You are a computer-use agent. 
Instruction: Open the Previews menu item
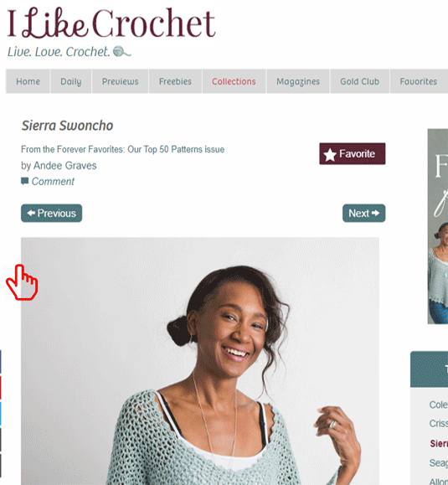click(121, 81)
